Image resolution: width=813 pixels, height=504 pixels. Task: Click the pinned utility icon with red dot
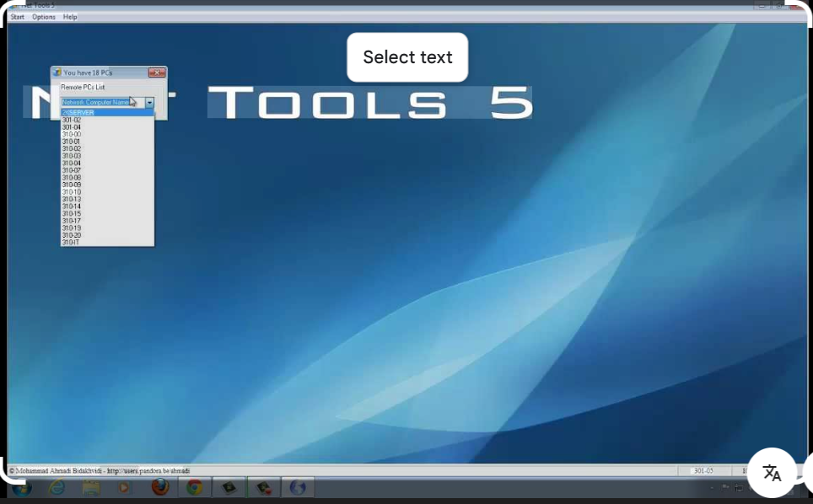(x=262, y=487)
